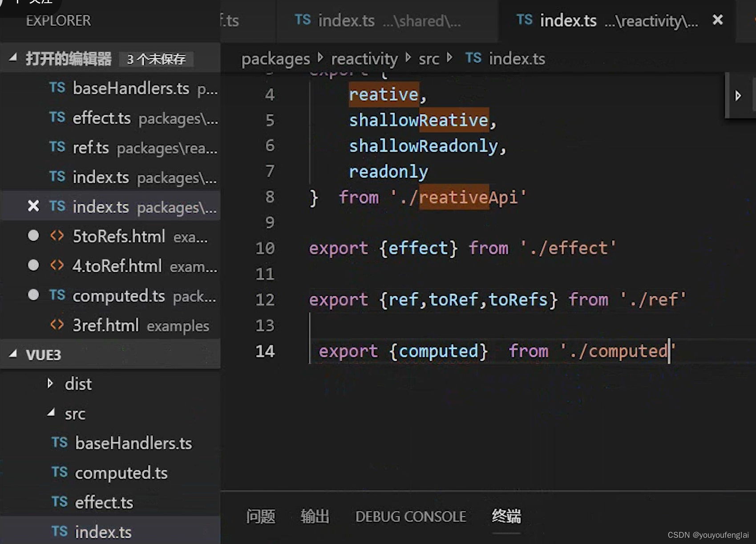Click TS icon of effect.ts in src tree
The image size is (756, 544).
(60, 502)
